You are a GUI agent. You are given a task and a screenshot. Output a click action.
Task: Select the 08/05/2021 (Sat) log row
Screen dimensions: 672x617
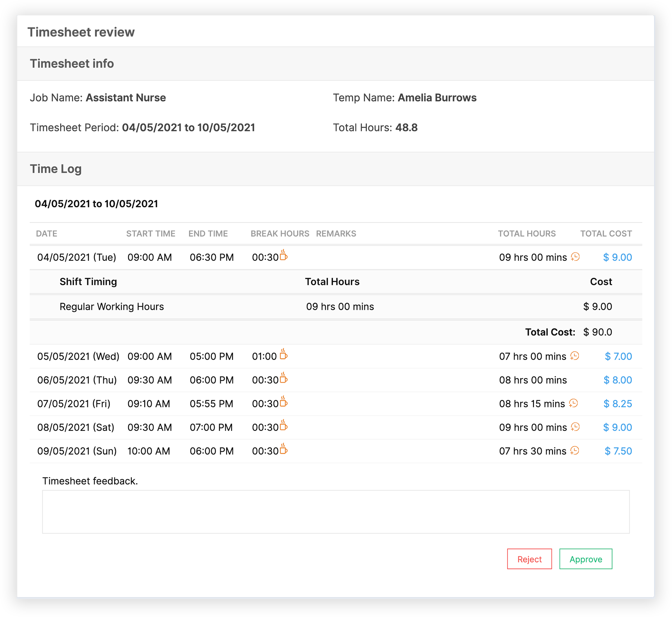[x=76, y=428]
